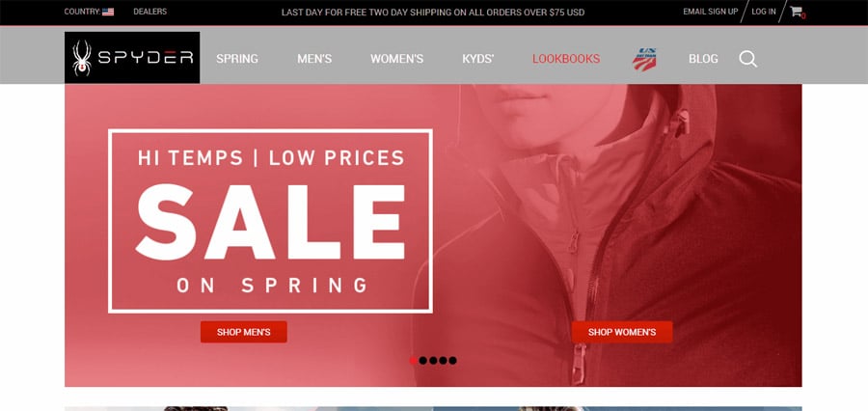The height and width of the screenshot is (411, 868).
Task: Visit the Blog page
Action: coord(703,59)
